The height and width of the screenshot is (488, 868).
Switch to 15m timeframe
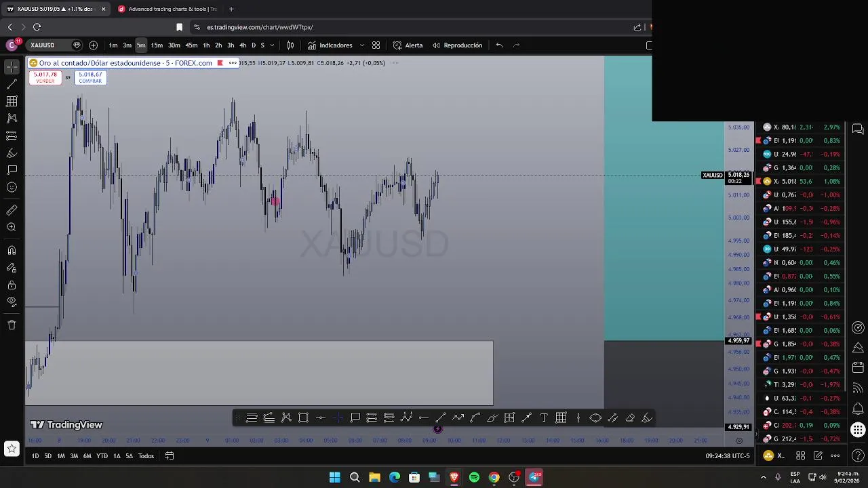point(157,45)
